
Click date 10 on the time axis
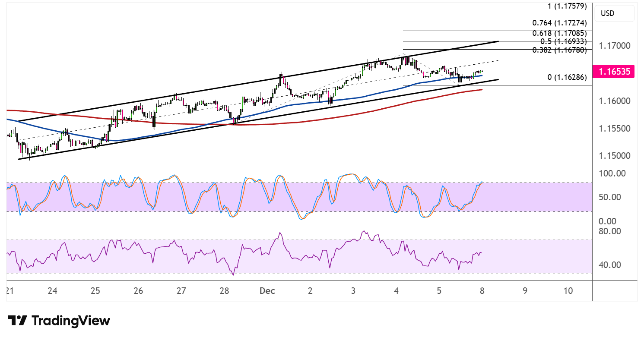(x=568, y=291)
